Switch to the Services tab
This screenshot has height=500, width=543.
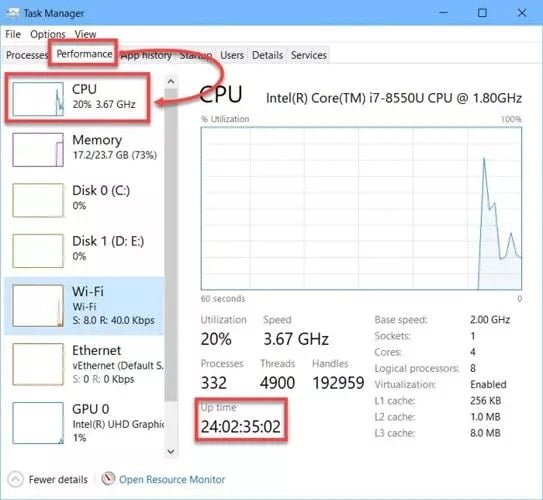(309, 55)
